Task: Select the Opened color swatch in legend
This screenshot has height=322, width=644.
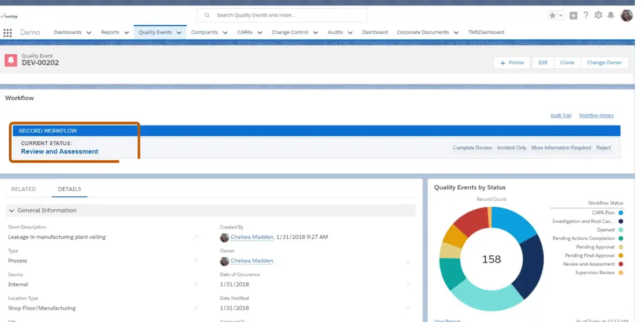Action: [620, 230]
